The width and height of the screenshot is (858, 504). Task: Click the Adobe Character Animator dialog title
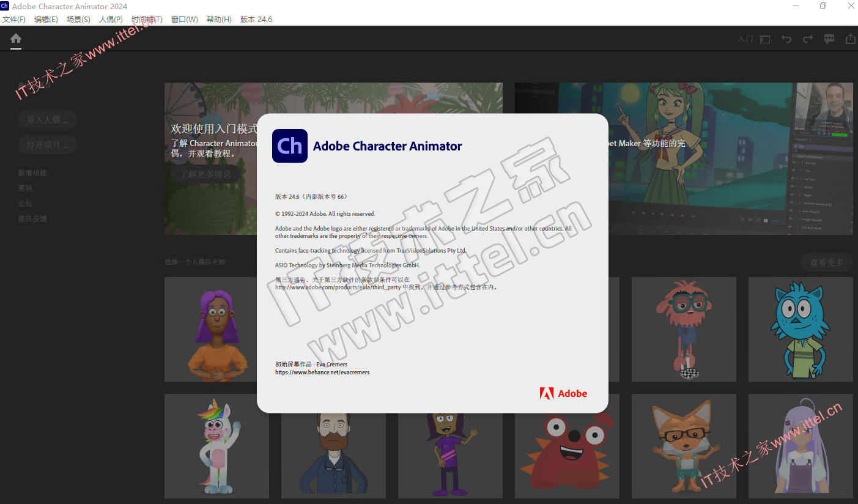tap(388, 146)
